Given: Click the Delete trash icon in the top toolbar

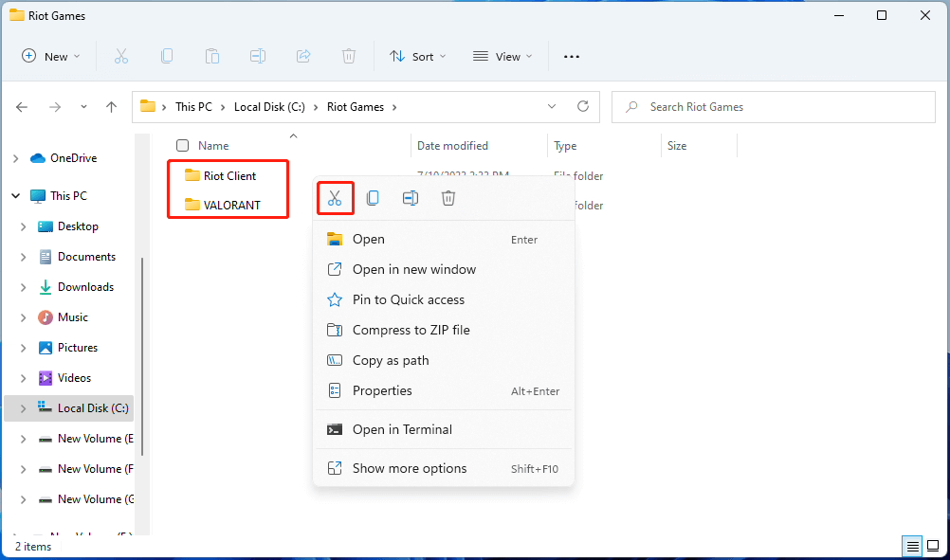Looking at the screenshot, I should coord(349,56).
